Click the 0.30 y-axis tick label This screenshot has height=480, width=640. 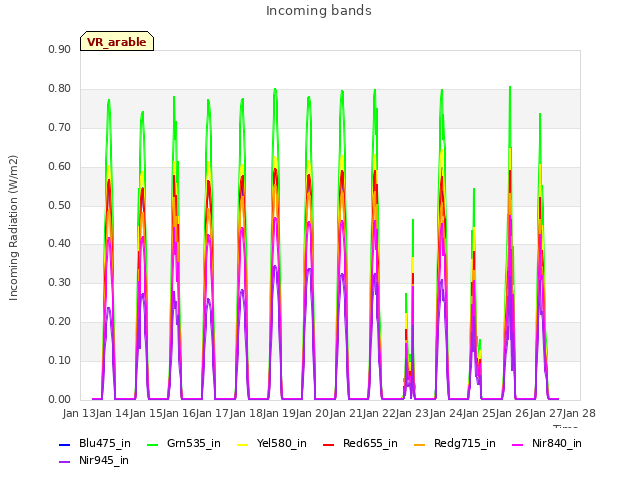coord(60,282)
